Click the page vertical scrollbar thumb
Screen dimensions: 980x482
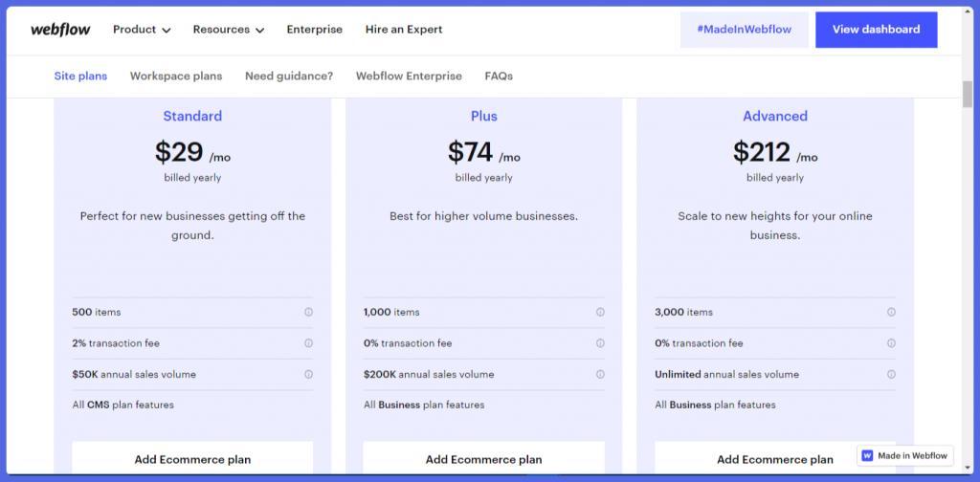point(968,95)
